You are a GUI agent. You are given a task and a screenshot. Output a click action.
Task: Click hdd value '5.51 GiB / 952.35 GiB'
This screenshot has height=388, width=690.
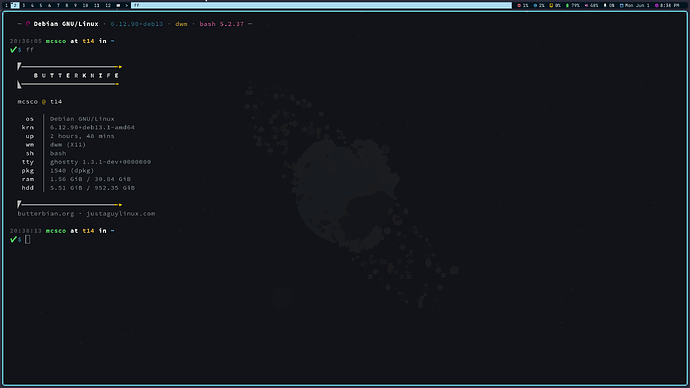pos(92,187)
